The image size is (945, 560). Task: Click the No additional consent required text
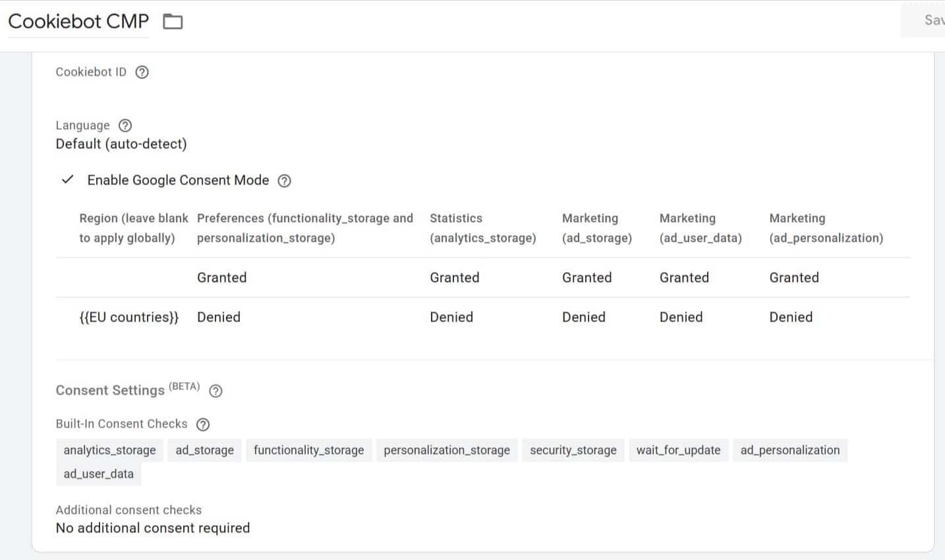coord(153,528)
